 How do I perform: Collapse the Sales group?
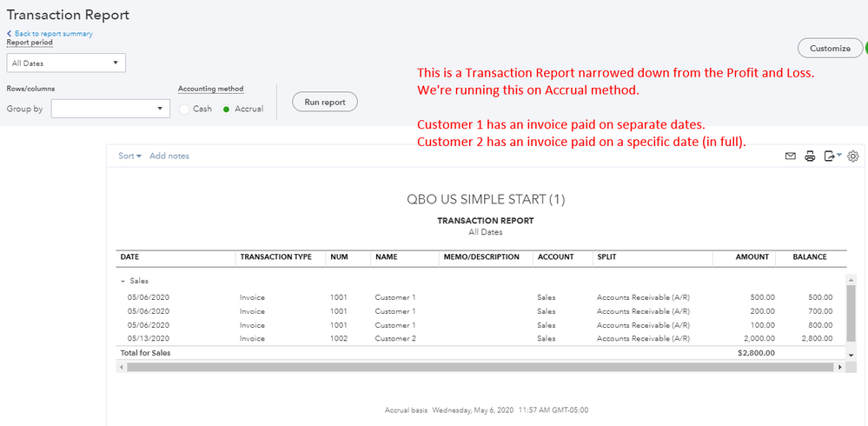(x=123, y=281)
